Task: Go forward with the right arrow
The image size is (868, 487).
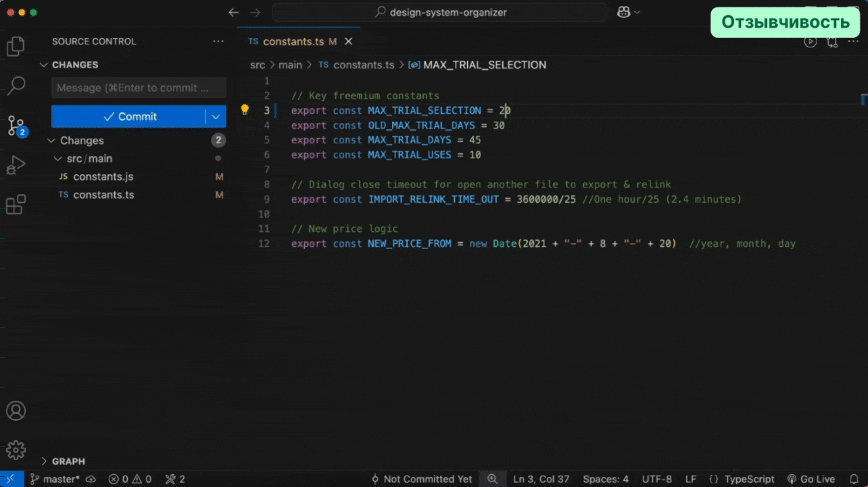Action: click(x=255, y=12)
